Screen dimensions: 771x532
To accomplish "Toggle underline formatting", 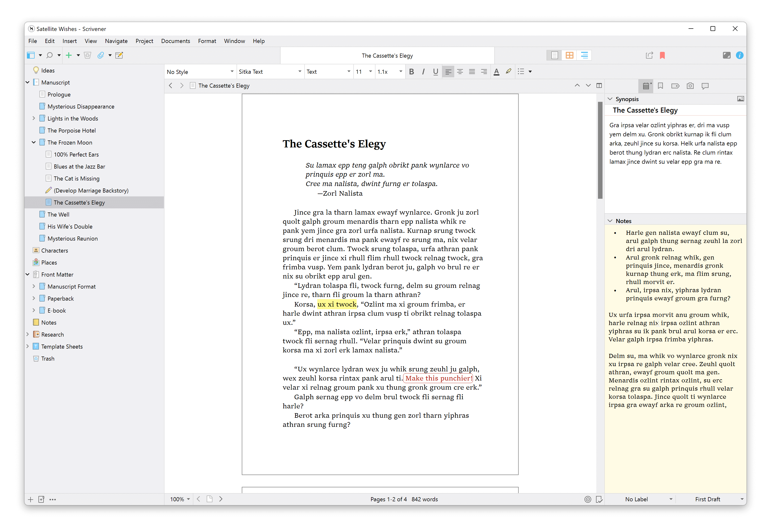I will pyautogui.click(x=435, y=71).
